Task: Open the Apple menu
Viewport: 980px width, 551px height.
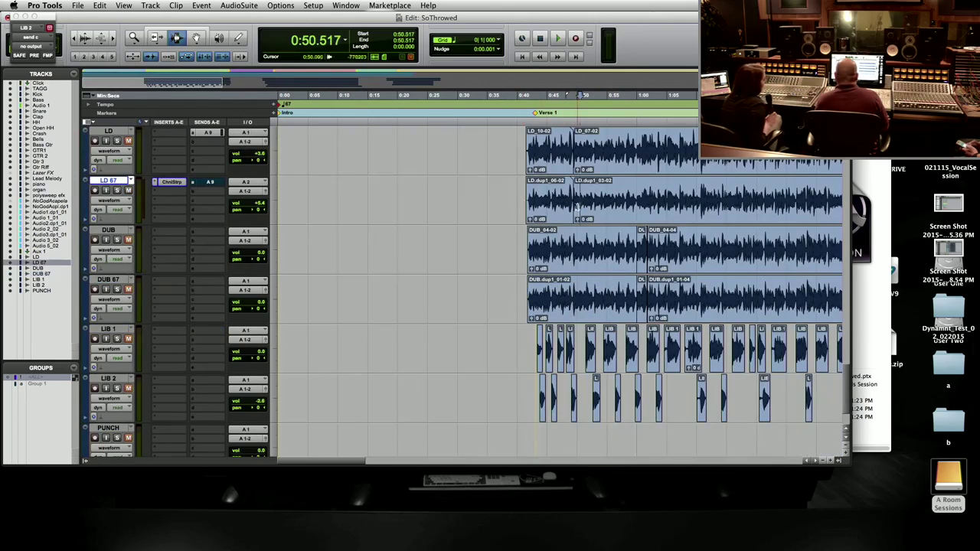Action: click(x=13, y=5)
